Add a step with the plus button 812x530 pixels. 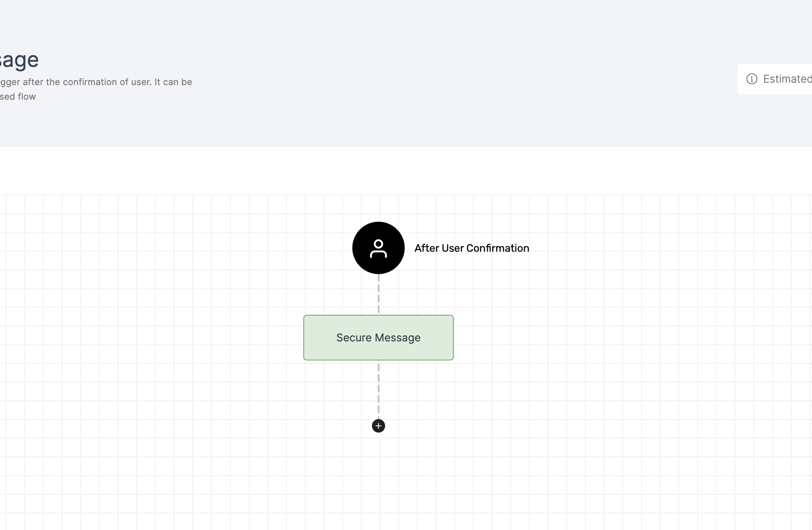coord(378,426)
